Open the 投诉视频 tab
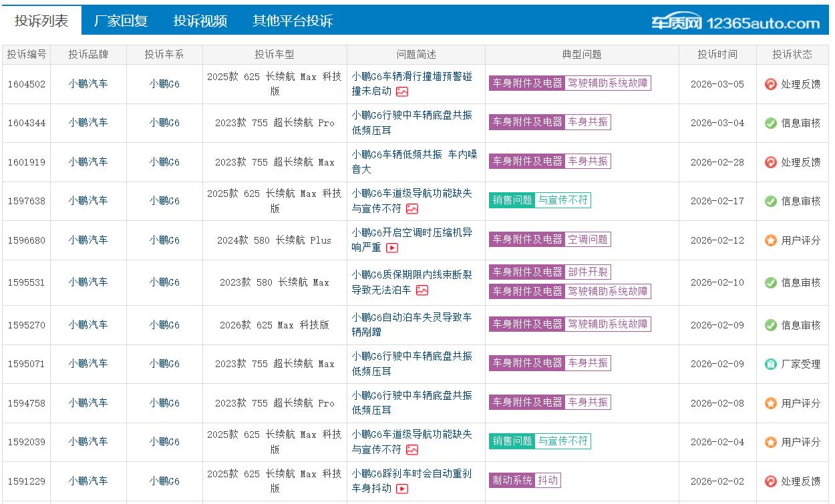The image size is (835, 504). click(200, 21)
